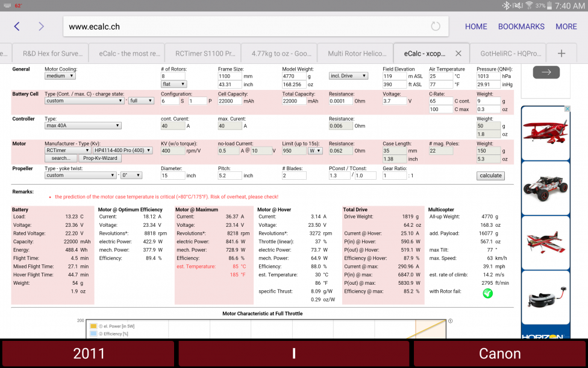This screenshot has height=368, width=588.
Task: Close the eCalc xcopter tab
Action: point(458,53)
